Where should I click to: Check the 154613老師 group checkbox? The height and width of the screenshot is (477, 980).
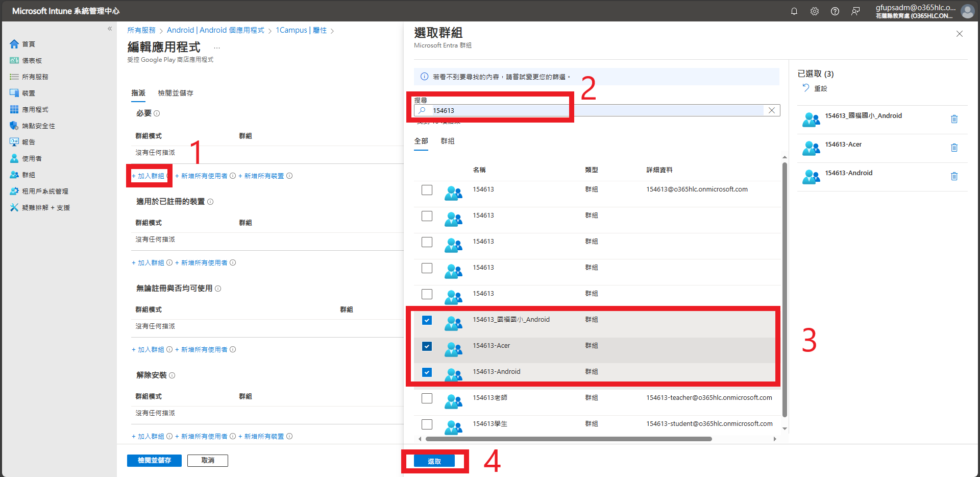tap(427, 398)
